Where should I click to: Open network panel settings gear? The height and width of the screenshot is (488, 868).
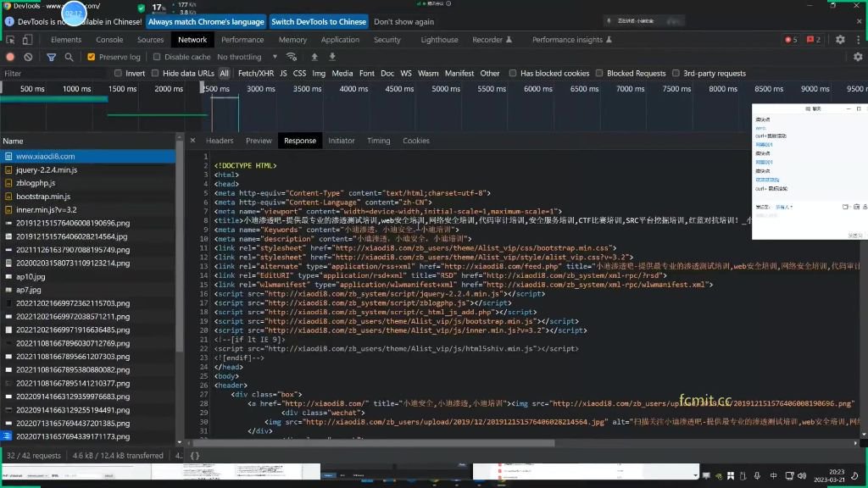coord(858,57)
